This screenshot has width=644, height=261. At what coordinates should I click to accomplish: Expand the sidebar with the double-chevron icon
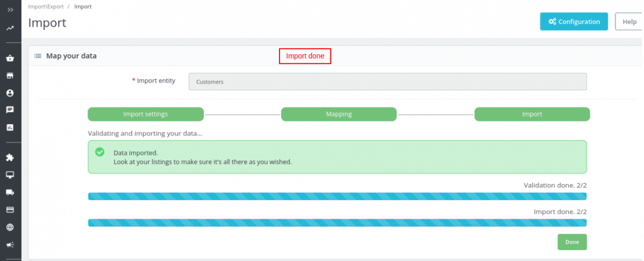coord(10,10)
